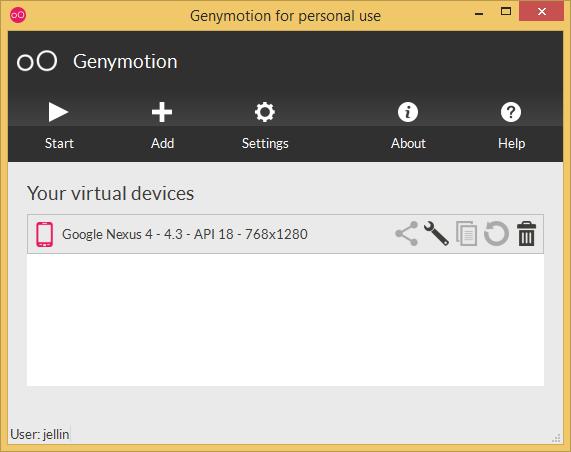
Task: Click the share icon for Nexus 4
Action: point(406,234)
